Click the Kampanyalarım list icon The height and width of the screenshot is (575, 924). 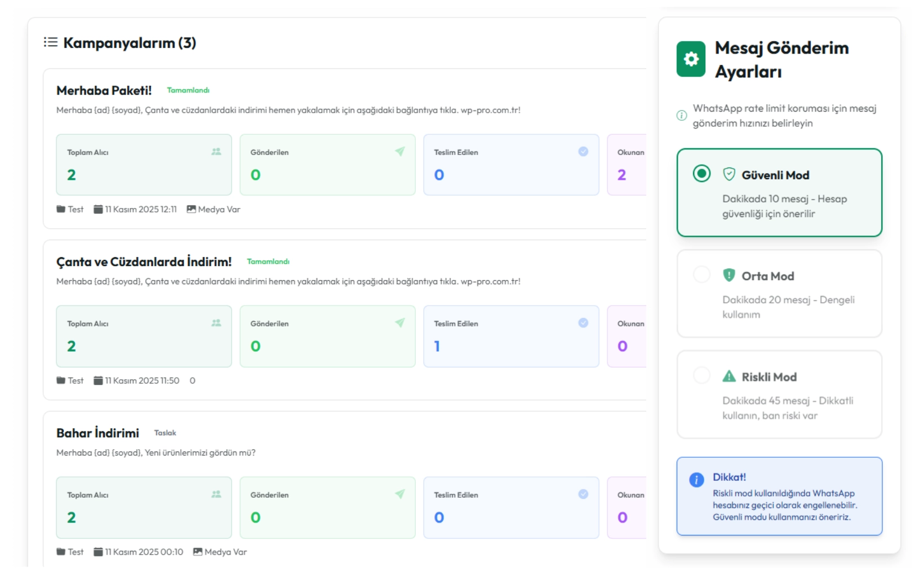point(51,42)
